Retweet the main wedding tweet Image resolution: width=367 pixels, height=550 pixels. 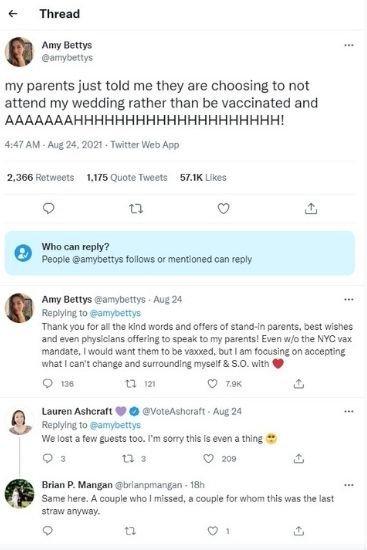point(136,209)
